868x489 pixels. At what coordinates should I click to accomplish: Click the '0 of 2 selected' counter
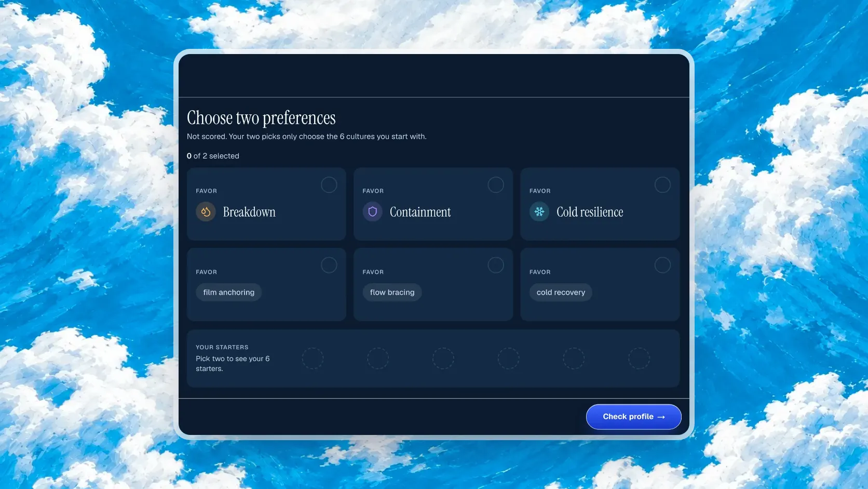point(213,156)
